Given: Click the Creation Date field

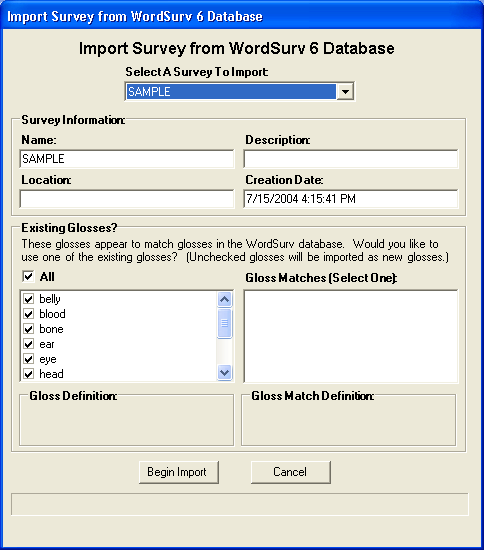Looking at the screenshot, I should click(351, 199).
